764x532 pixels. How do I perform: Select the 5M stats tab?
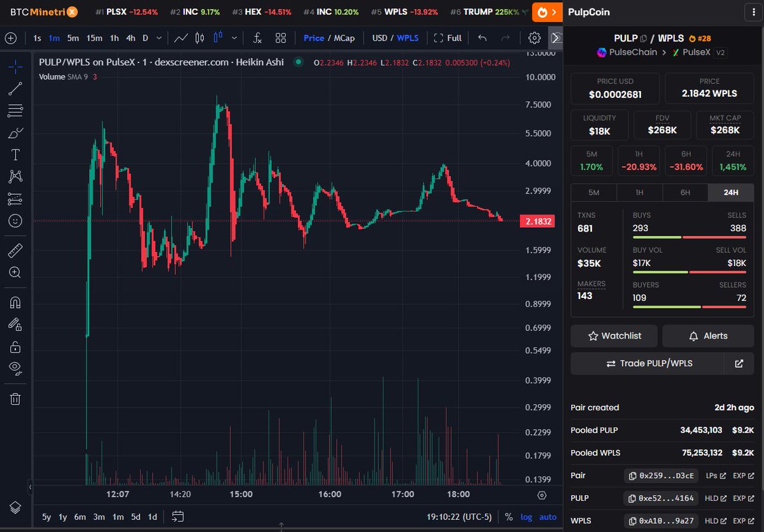click(x=594, y=193)
